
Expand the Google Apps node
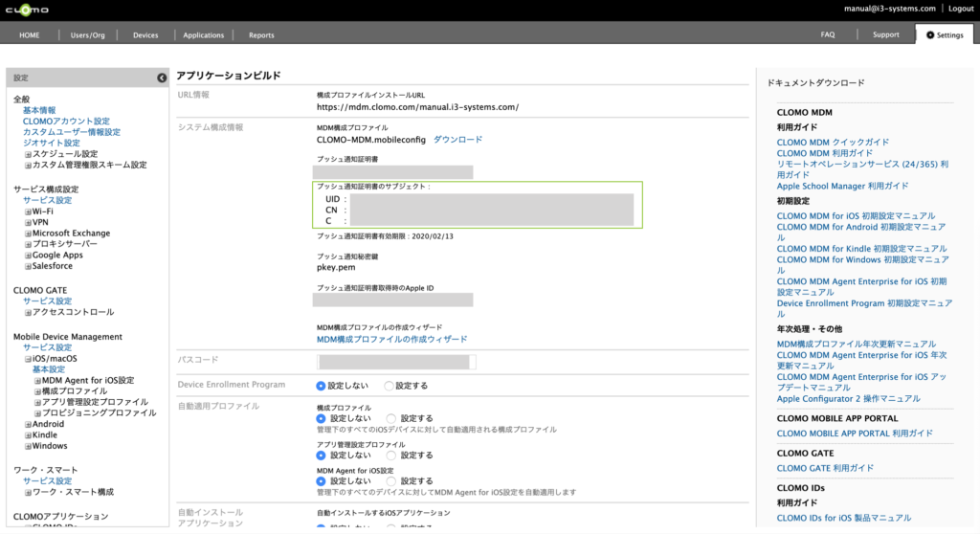coord(28,256)
